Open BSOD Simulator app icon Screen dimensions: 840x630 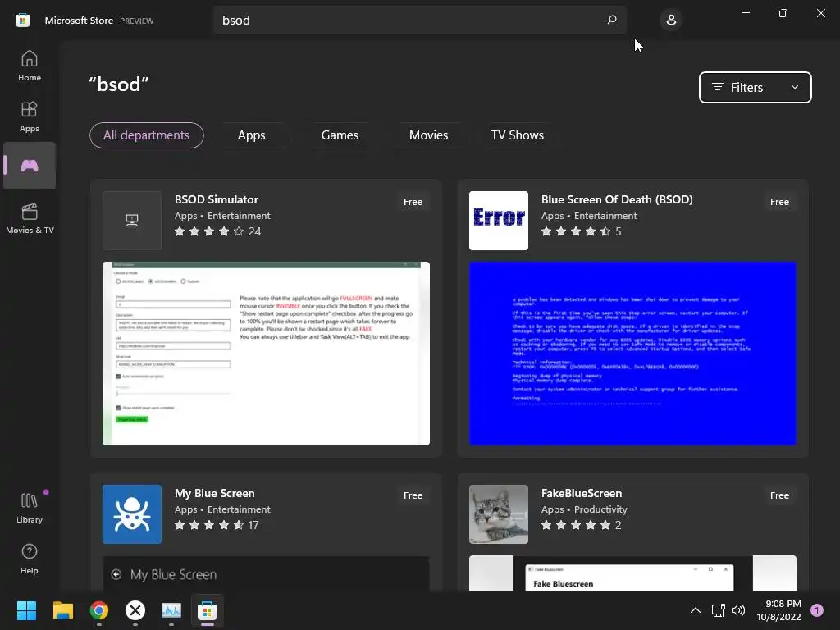pos(132,220)
